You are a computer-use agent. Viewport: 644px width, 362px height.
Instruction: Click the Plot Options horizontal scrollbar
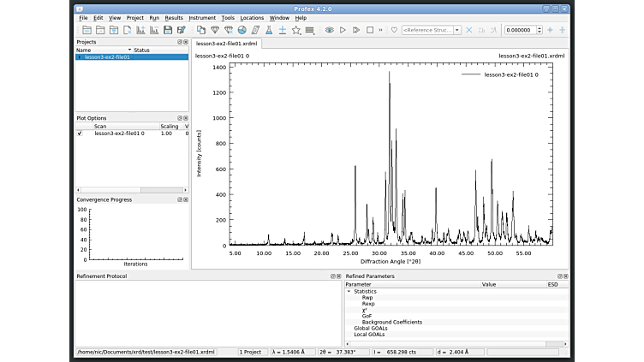pyautogui.click(x=131, y=190)
